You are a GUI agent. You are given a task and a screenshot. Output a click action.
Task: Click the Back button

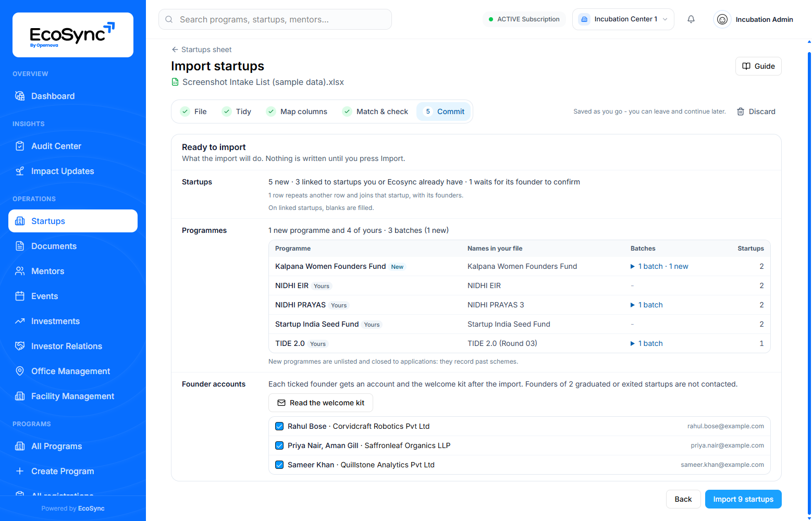683,499
